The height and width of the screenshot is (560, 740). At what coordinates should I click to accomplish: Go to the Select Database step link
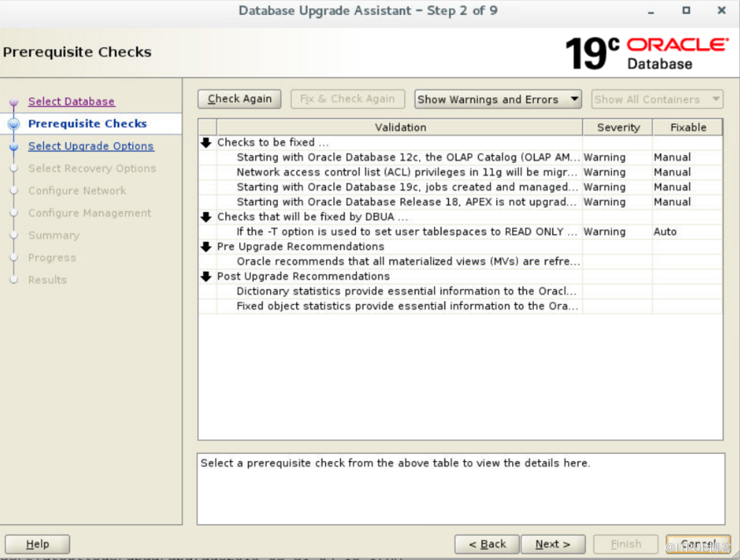coord(72,101)
